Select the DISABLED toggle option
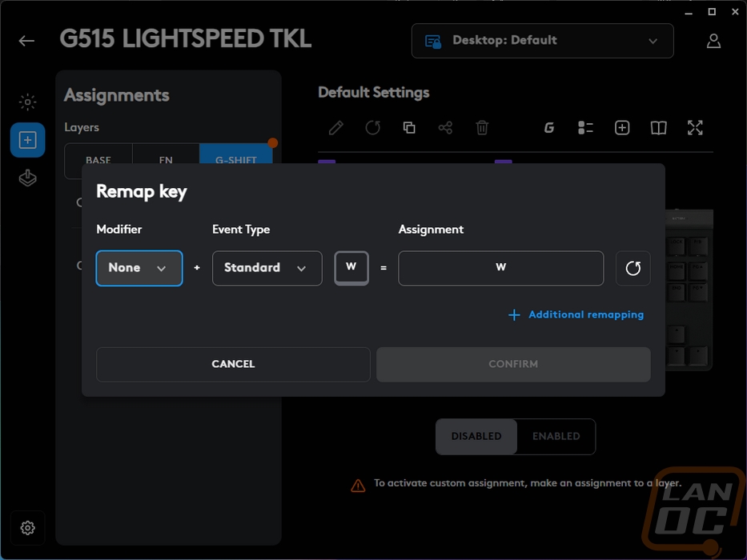Screen dimensions: 747x560 [x=476, y=436]
